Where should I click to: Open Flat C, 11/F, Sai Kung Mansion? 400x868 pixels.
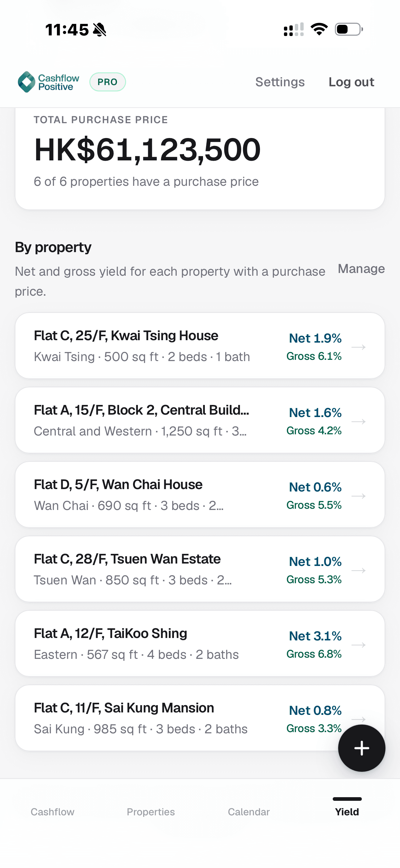point(200,718)
